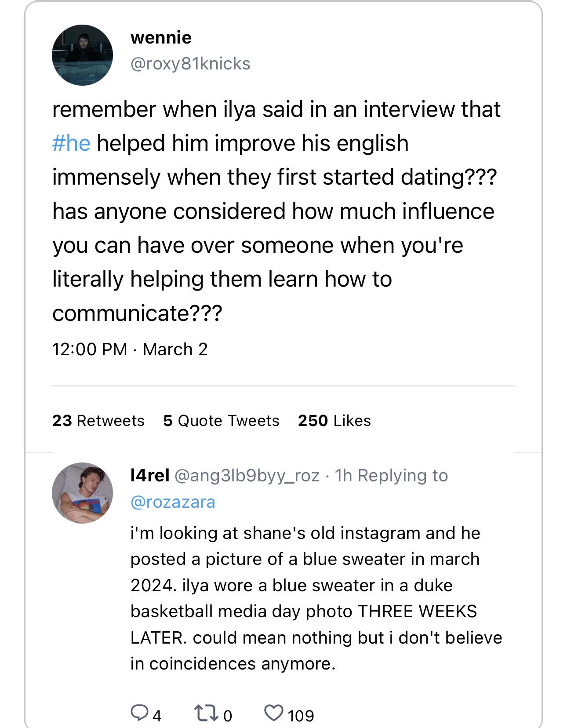Image resolution: width=567 pixels, height=728 pixels.
Task: Open the reply text about shane's instagram
Action: click(316, 598)
